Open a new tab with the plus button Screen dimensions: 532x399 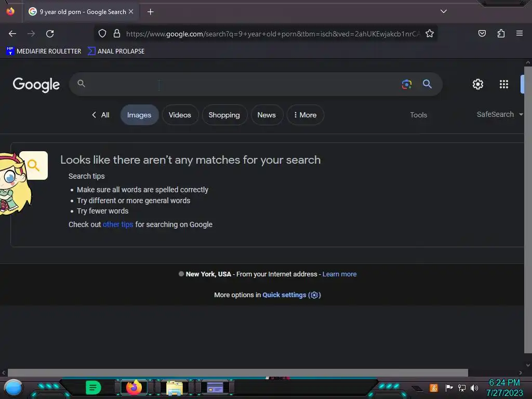point(150,12)
